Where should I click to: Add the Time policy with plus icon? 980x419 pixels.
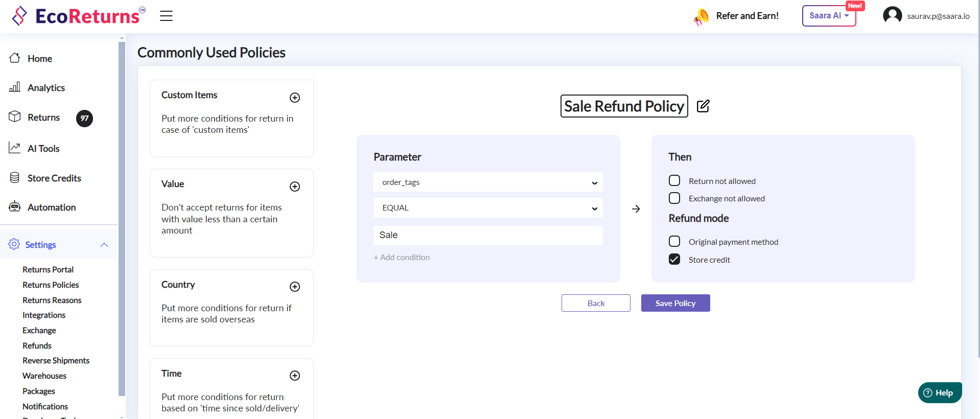tap(295, 376)
